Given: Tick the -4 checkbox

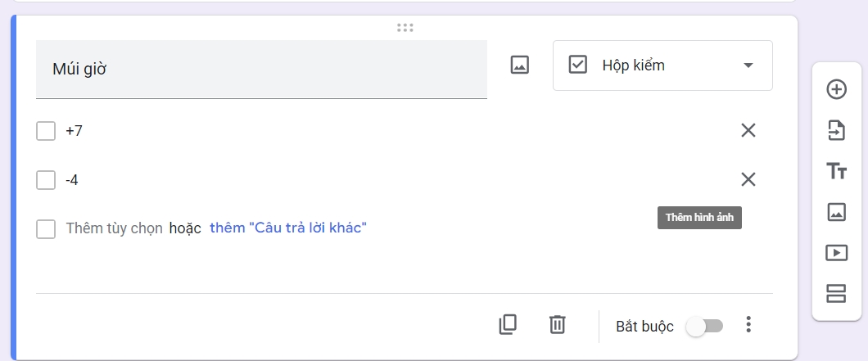Looking at the screenshot, I should coord(46,180).
